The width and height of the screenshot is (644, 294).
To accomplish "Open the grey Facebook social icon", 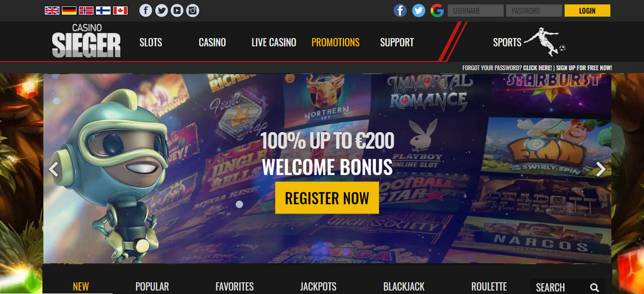I will (146, 10).
